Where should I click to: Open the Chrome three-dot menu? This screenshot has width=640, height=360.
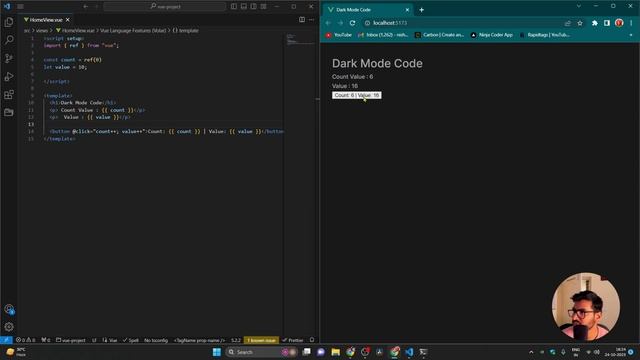(x=631, y=23)
